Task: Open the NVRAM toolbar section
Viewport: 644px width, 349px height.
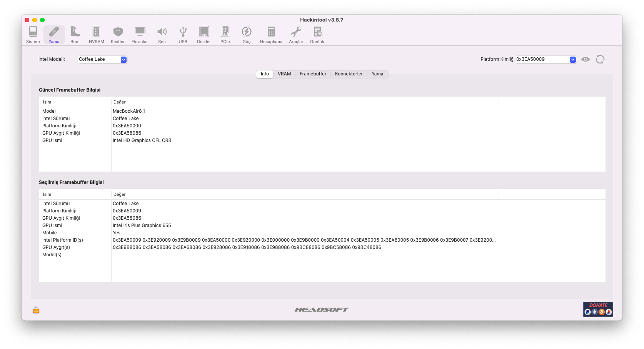Action: coord(96,35)
